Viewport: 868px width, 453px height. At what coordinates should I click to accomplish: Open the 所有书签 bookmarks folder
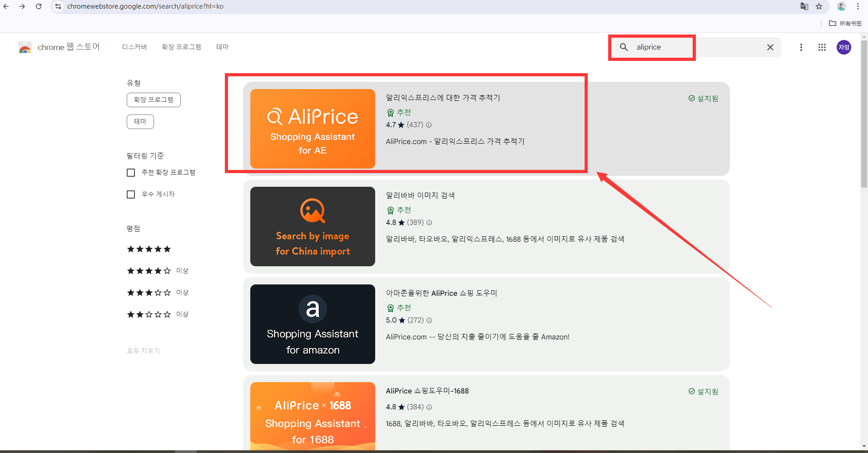tap(845, 23)
